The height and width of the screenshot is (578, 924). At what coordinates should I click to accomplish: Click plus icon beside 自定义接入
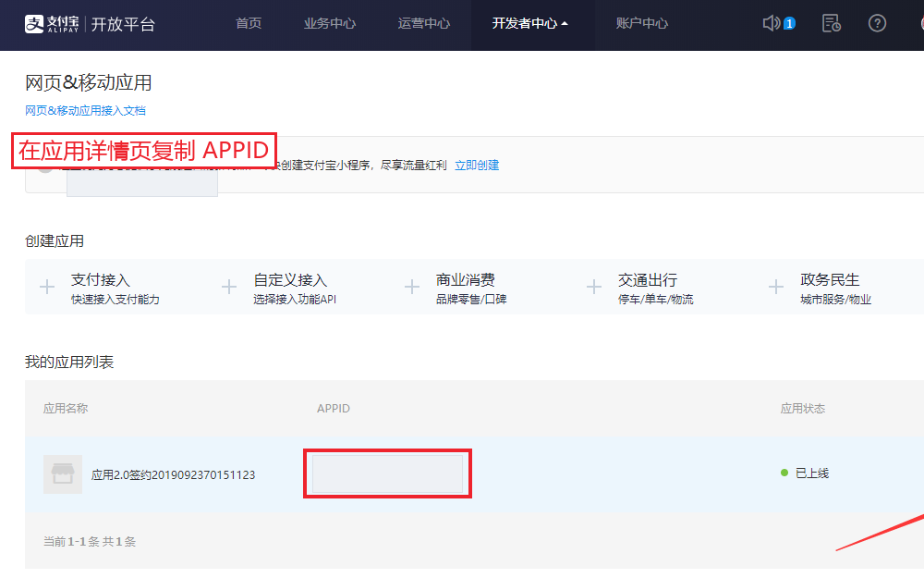[x=229, y=288]
